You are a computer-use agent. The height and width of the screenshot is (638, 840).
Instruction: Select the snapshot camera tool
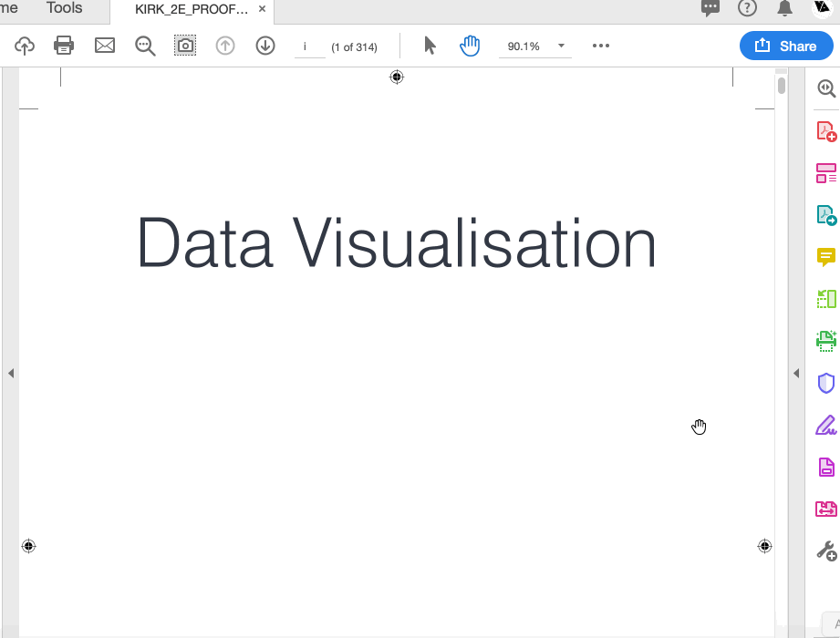pos(185,46)
